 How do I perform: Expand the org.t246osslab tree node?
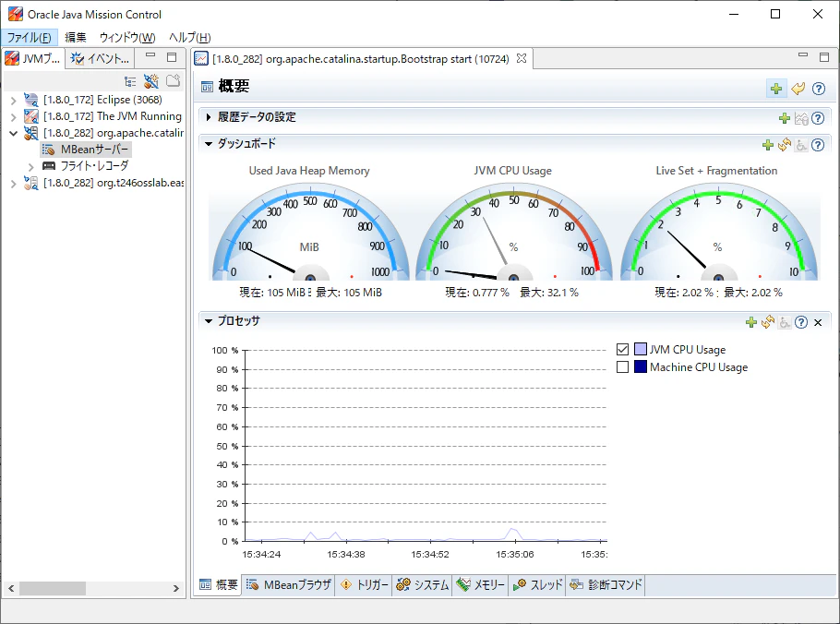(x=14, y=183)
